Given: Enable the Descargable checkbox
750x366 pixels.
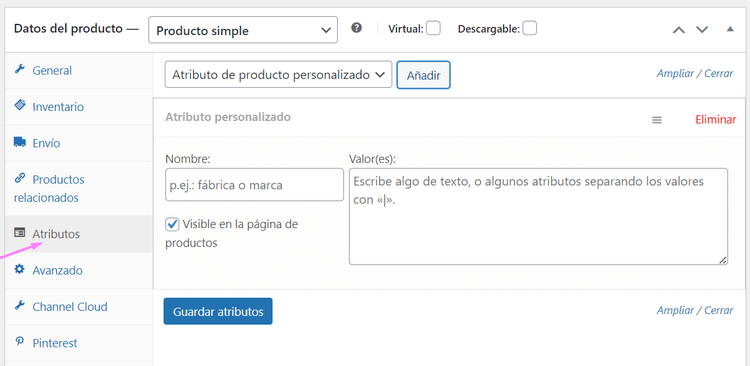Looking at the screenshot, I should coord(529,29).
